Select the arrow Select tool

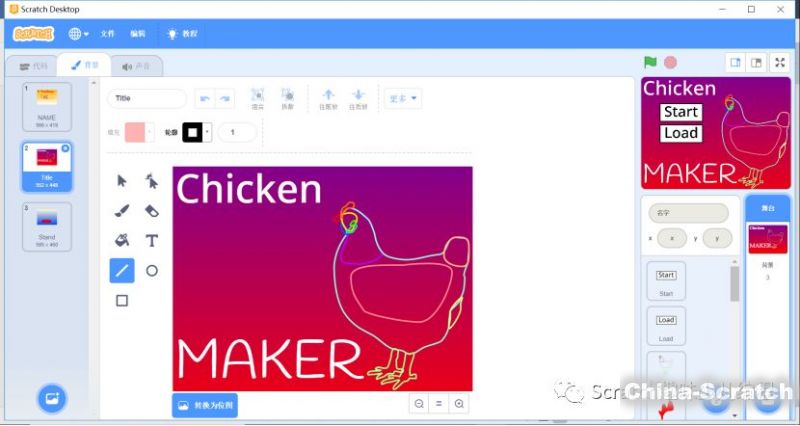point(122,181)
